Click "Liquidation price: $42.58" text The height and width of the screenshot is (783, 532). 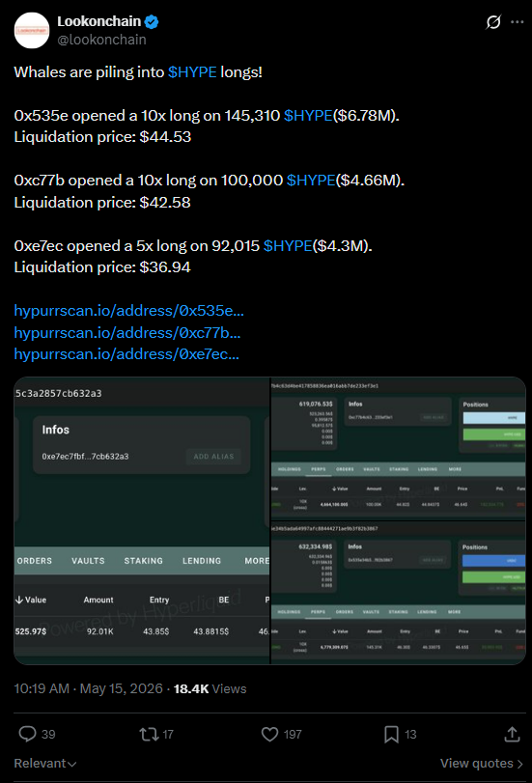click(x=102, y=202)
